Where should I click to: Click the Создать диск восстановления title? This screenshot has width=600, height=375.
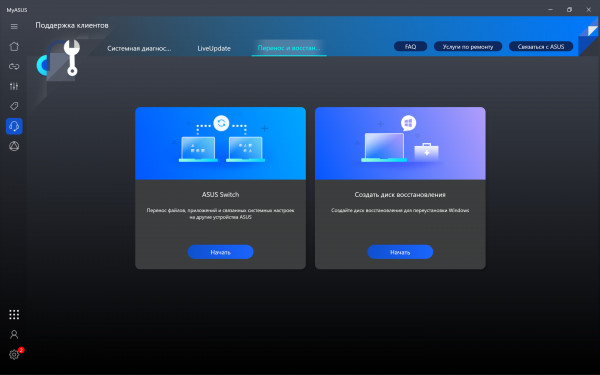[400, 194]
